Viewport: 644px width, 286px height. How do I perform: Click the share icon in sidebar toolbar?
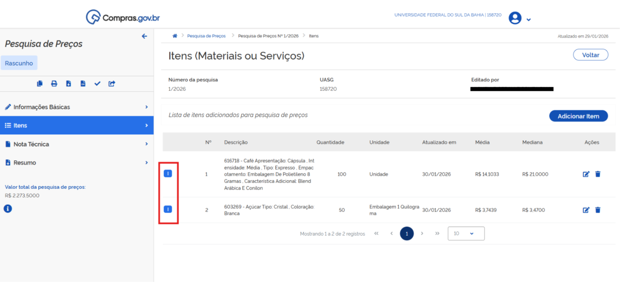112,84
